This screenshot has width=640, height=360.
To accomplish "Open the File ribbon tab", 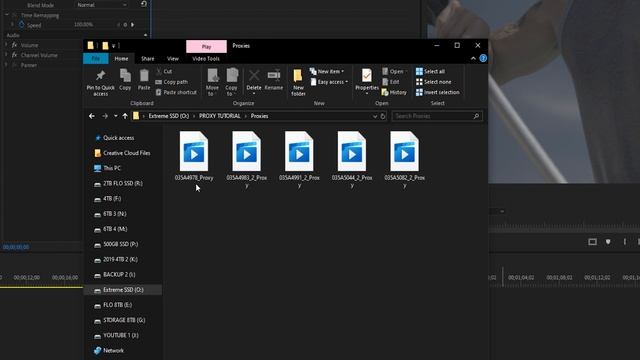I will [96, 59].
